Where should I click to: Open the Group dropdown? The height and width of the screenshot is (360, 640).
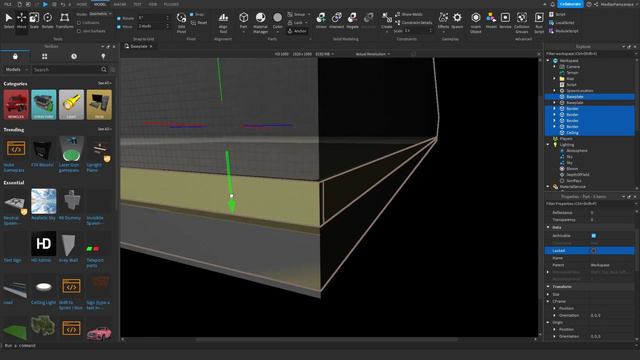pos(298,14)
